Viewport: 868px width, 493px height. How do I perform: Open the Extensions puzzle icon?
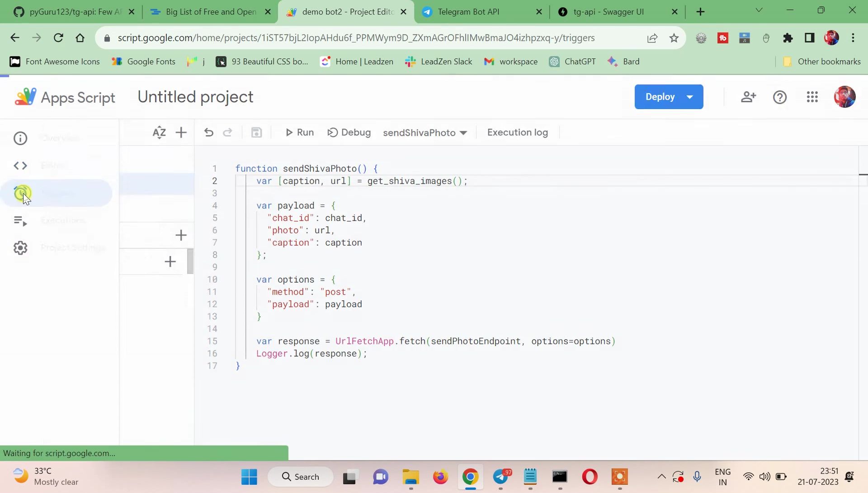[x=788, y=38]
